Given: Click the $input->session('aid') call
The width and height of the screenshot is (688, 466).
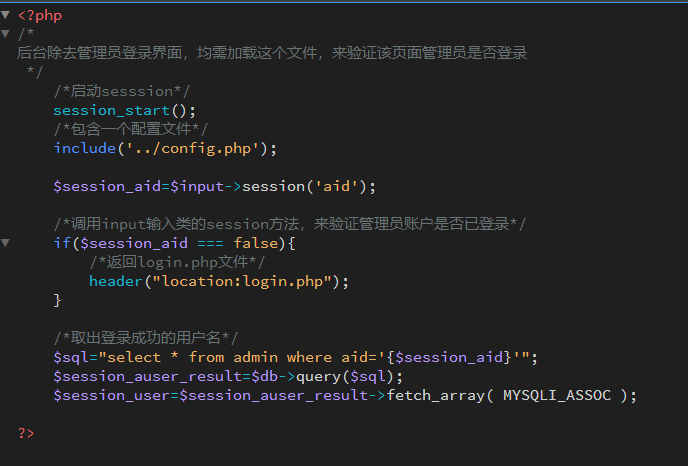Looking at the screenshot, I should pyautogui.click(x=273, y=186).
